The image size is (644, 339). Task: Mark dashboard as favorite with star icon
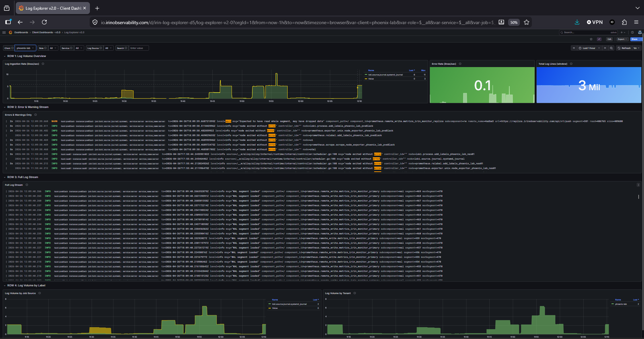click(x=591, y=39)
